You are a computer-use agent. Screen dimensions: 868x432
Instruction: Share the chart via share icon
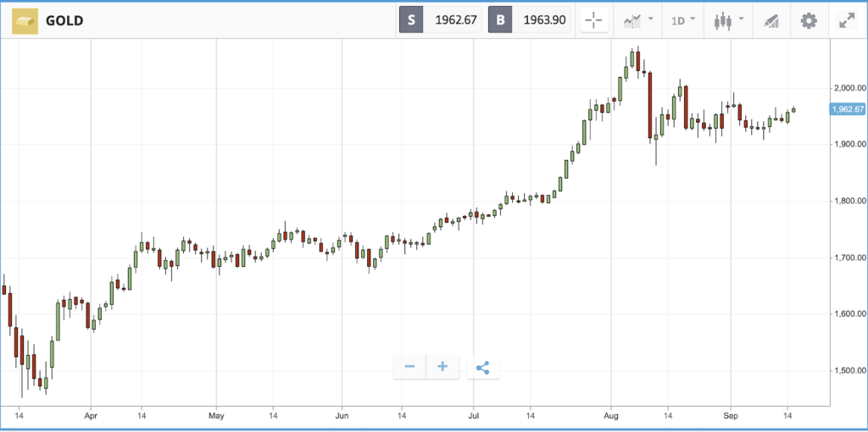pyautogui.click(x=483, y=368)
